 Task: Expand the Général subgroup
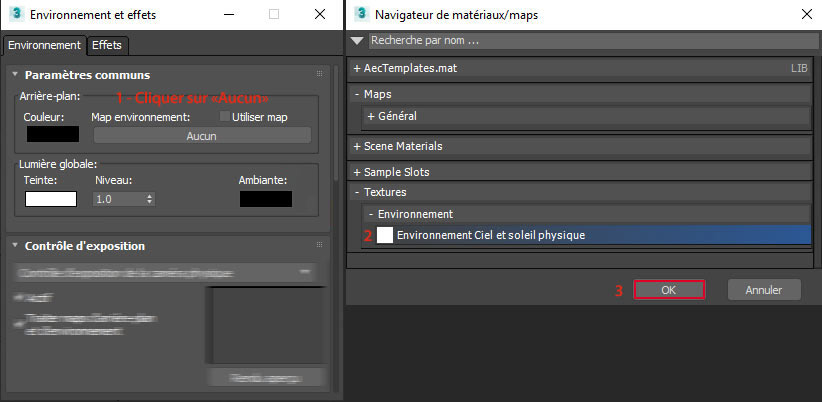[x=371, y=116]
